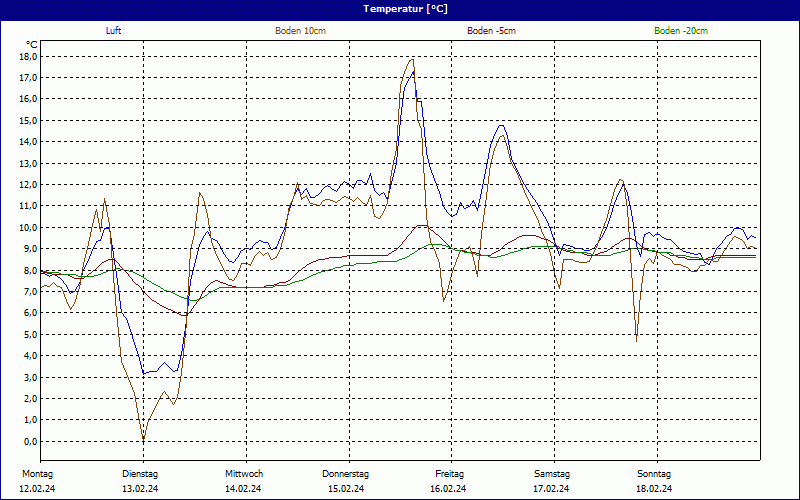The width and height of the screenshot is (800, 500).
Task: Click the '5,0' y-axis value
Action: pos(32,335)
